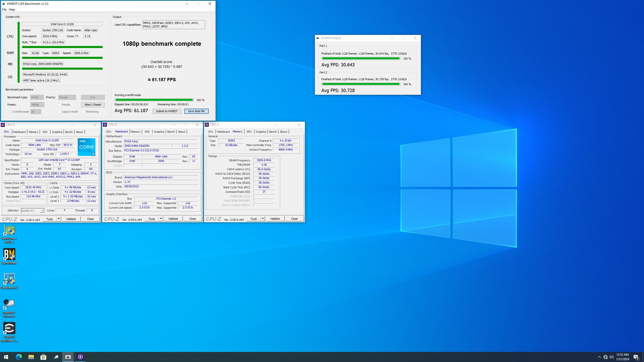The width and height of the screenshot is (644, 362).
Task: Click Save data file button
Action: 196,111
